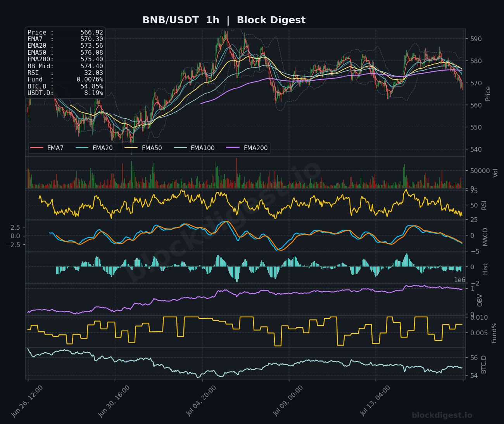504x424 pixels.
Task: Click the EMA200 legend label
Action: pos(255,148)
